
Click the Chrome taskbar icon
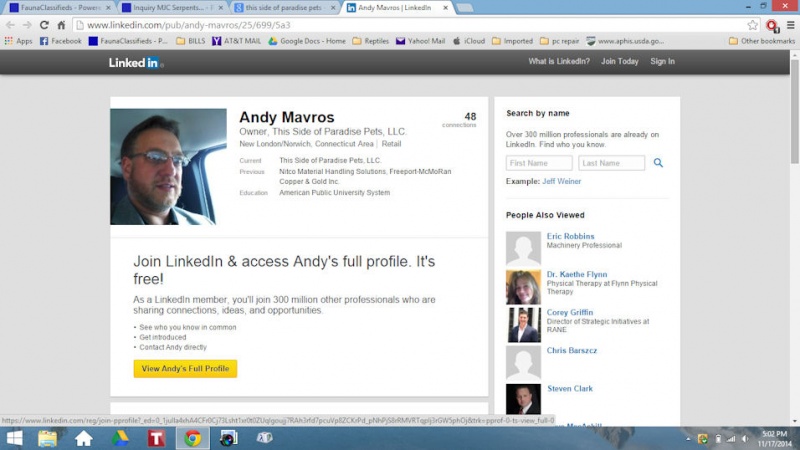[x=193, y=438]
